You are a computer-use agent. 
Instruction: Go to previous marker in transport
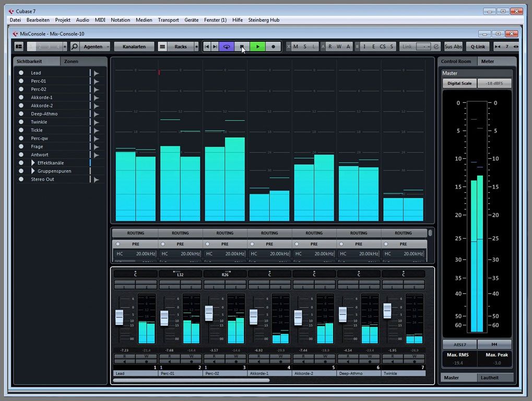point(207,46)
